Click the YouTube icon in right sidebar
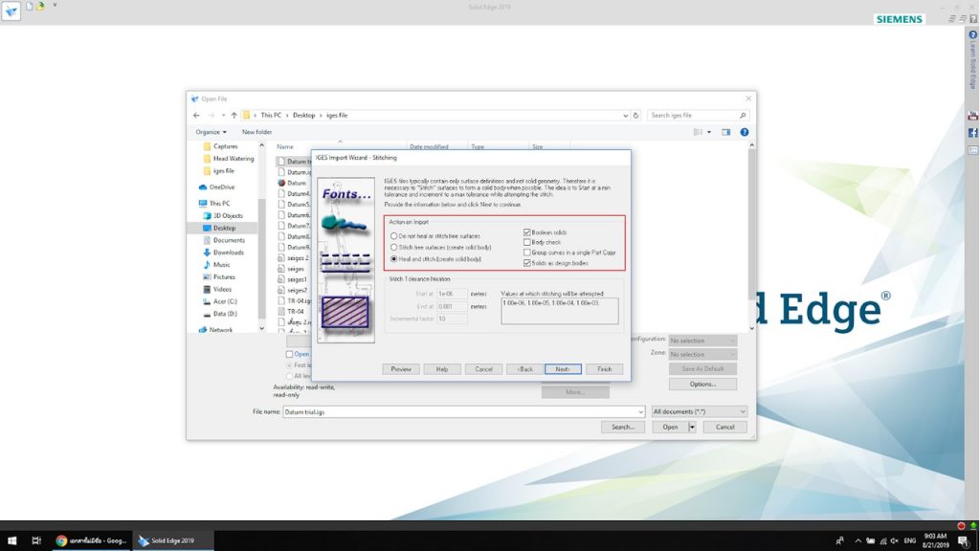Image resolution: width=980 pixels, height=551 pixels. (x=973, y=116)
